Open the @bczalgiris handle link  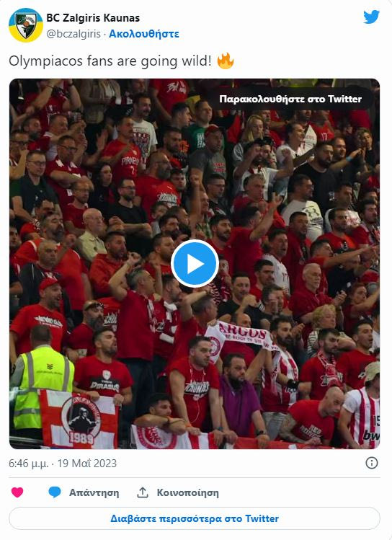click(73, 34)
